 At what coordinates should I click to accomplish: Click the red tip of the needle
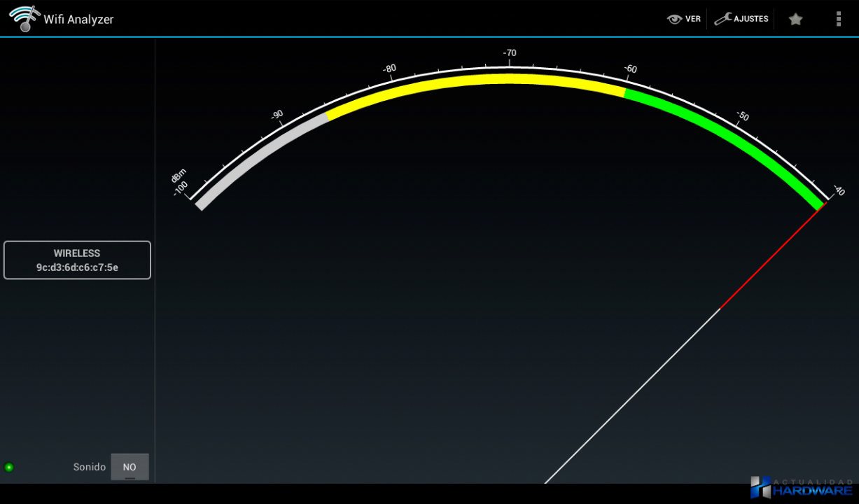tap(770, 258)
